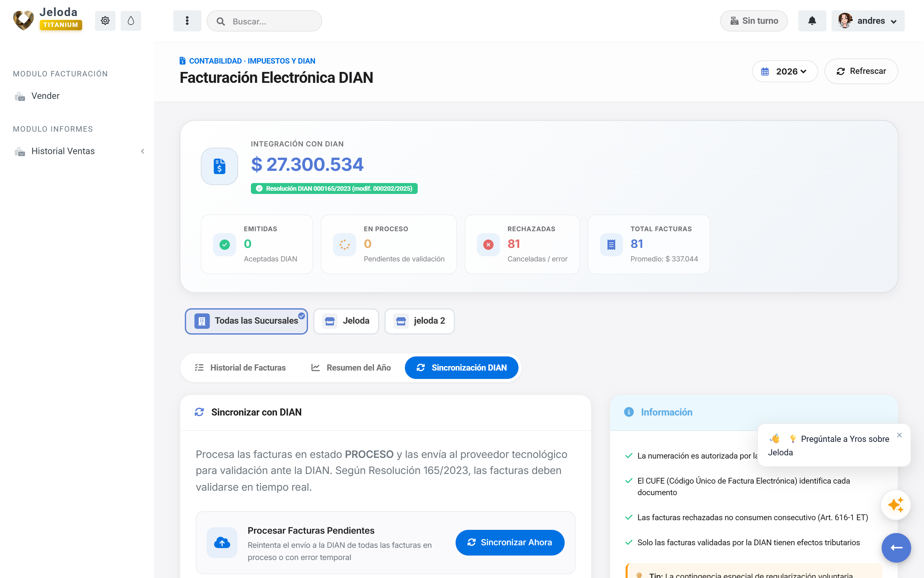Click the Todas las Sucursales building icon

coord(202,321)
